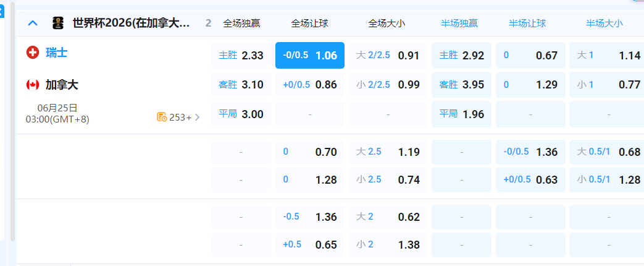Select the 半场让球 column header
The width and height of the screenshot is (644, 266).
click(527, 23)
